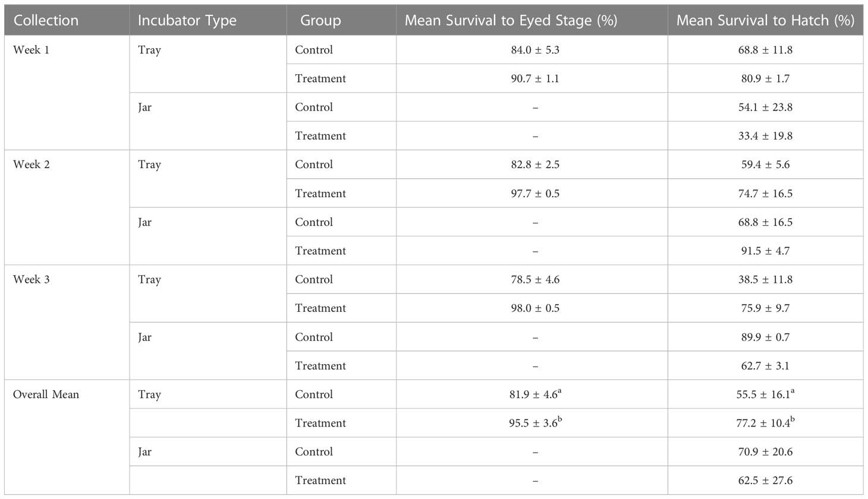The height and width of the screenshot is (499, 868).
Task: Select the 98.0 ± 0.5 value
Action: [535, 308]
